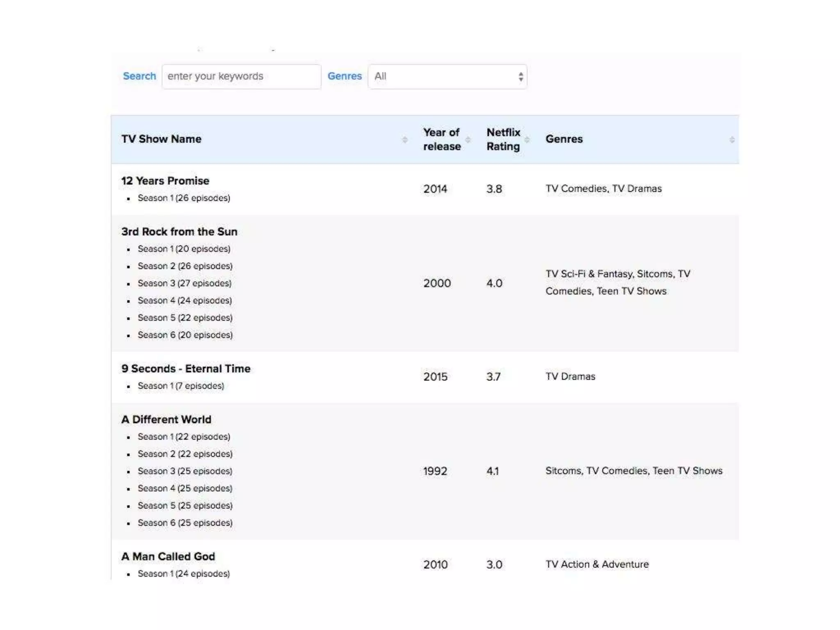Click A Different World show title
This screenshot has width=840, height=630.
pyautogui.click(x=166, y=420)
